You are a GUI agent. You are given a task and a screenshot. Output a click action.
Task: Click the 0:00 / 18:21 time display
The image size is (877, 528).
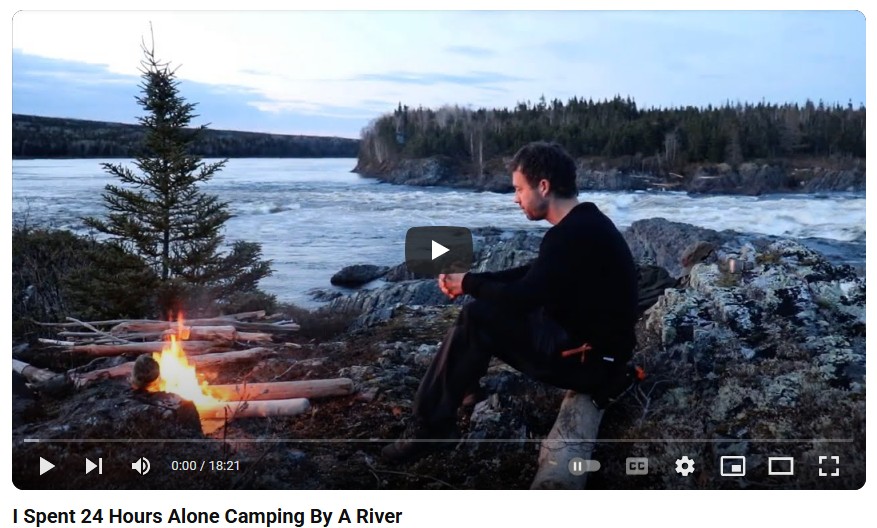[205, 466]
